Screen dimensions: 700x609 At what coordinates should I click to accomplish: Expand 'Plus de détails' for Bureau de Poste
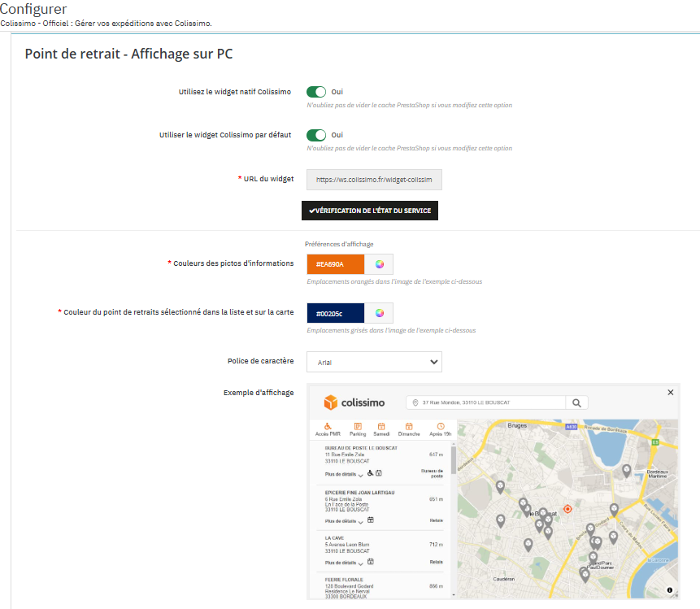pyautogui.click(x=344, y=474)
